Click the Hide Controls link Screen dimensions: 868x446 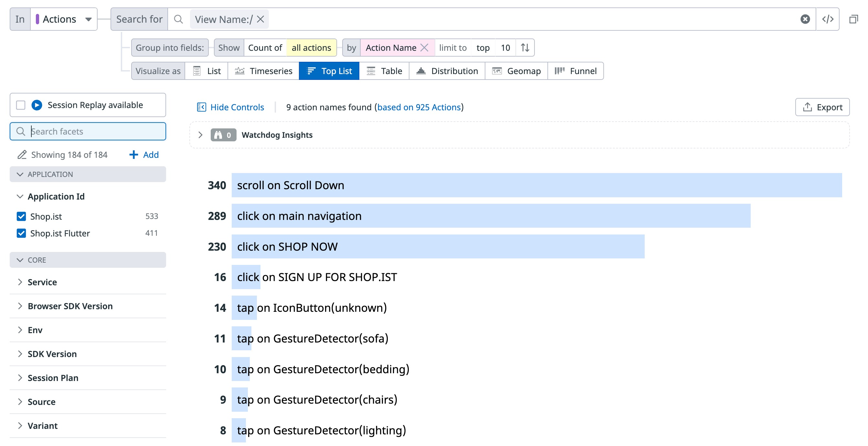point(237,107)
